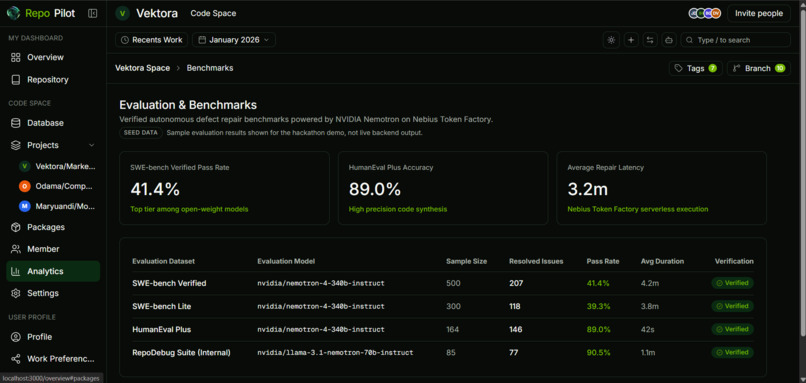Click the Vektora Space breadcrumb link

pyautogui.click(x=142, y=68)
